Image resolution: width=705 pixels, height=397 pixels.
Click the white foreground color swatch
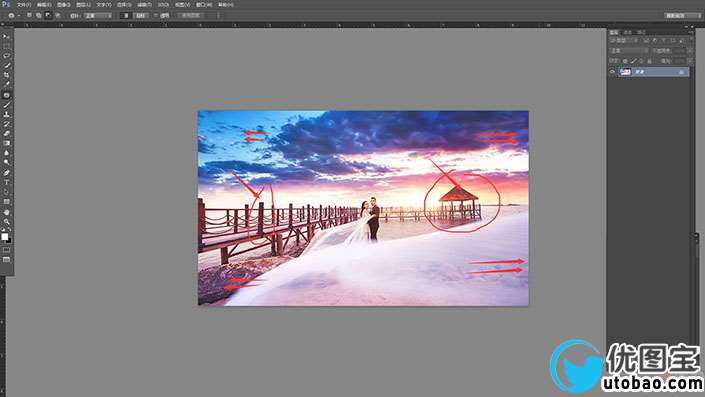click(4, 236)
